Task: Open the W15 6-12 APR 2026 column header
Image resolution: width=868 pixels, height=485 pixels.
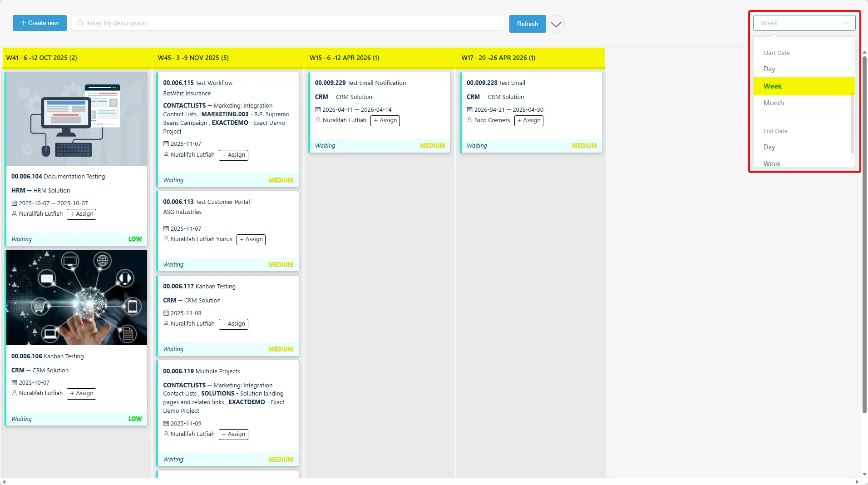Action: 380,58
